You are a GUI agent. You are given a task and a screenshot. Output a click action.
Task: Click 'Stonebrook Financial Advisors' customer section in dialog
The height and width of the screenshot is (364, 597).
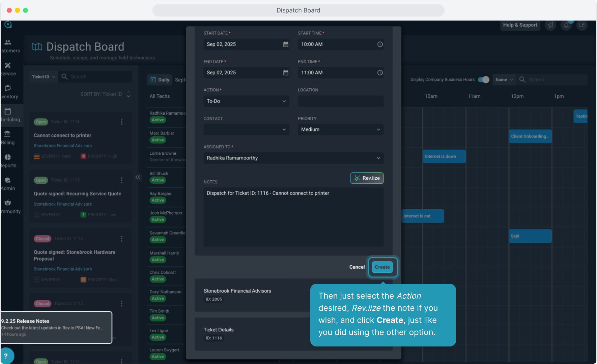[x=293, y=295]
